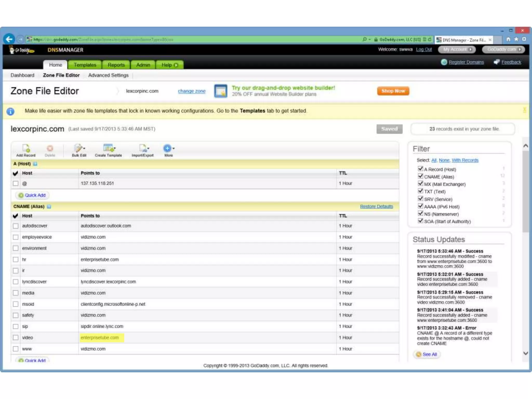Viewport: 532px width, 399px height.
Task: Click the highlighted enterprisetube.com field
Action: tap(102, 338)
